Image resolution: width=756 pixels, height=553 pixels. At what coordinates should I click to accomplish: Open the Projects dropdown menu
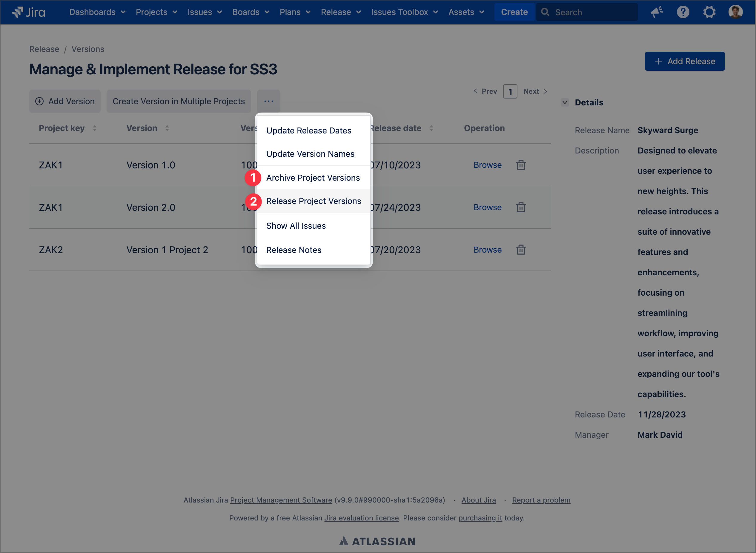click(156, 12)
